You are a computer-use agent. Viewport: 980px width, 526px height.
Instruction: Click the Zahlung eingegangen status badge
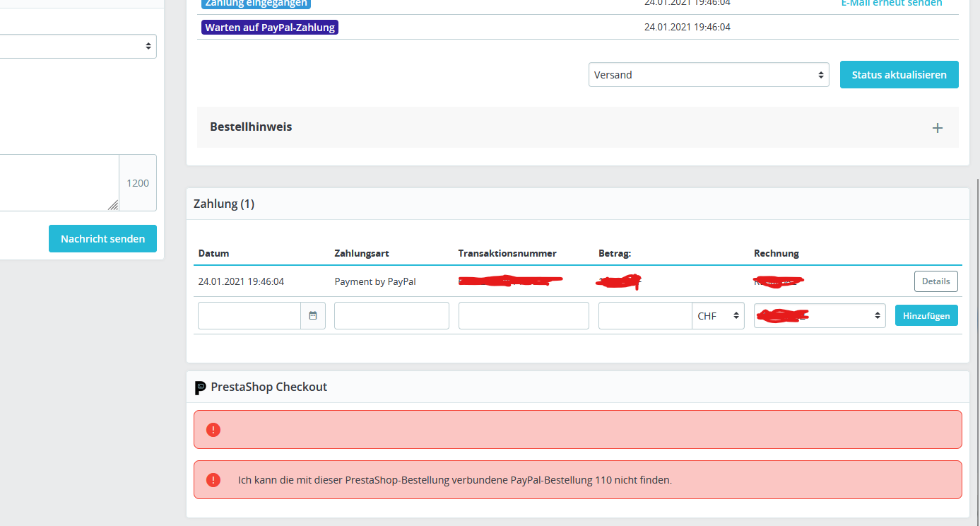(x=256, y=3)
